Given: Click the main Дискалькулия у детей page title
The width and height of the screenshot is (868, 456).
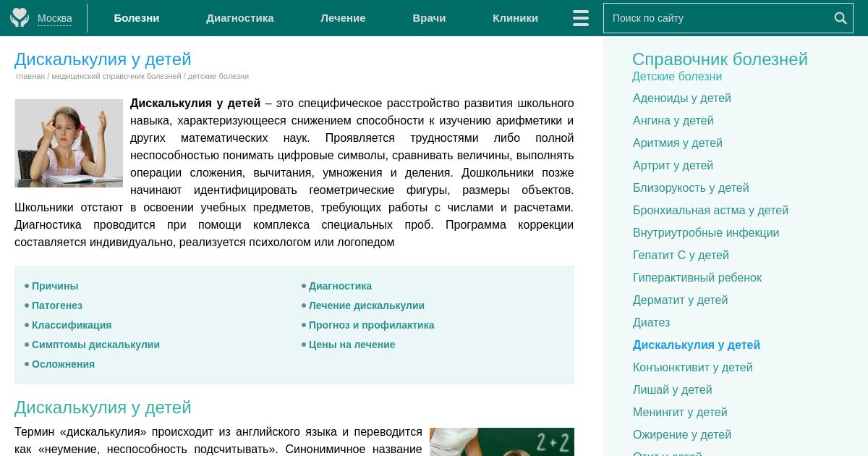Looking at the screenshot, I should coord(103,59).
